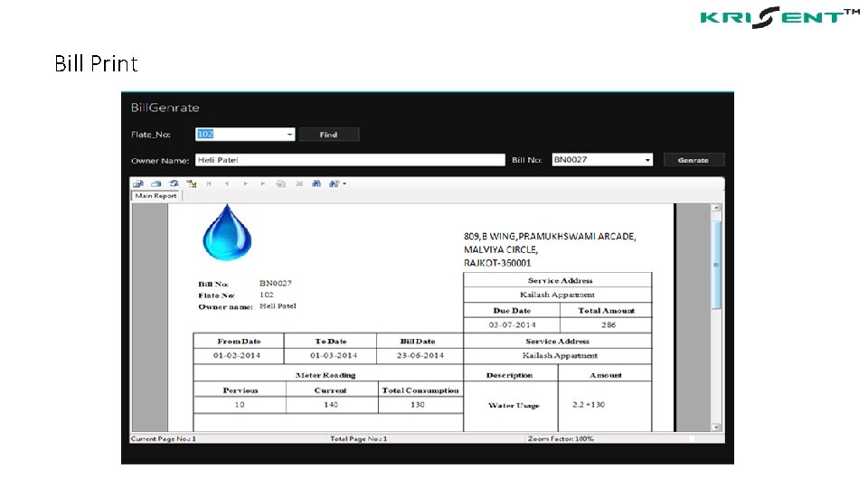Image resolution: width=868 pixels, height=488 pixels.
Task: Click the Due Date value '03-07-2014'
Action: coord(512,324)
